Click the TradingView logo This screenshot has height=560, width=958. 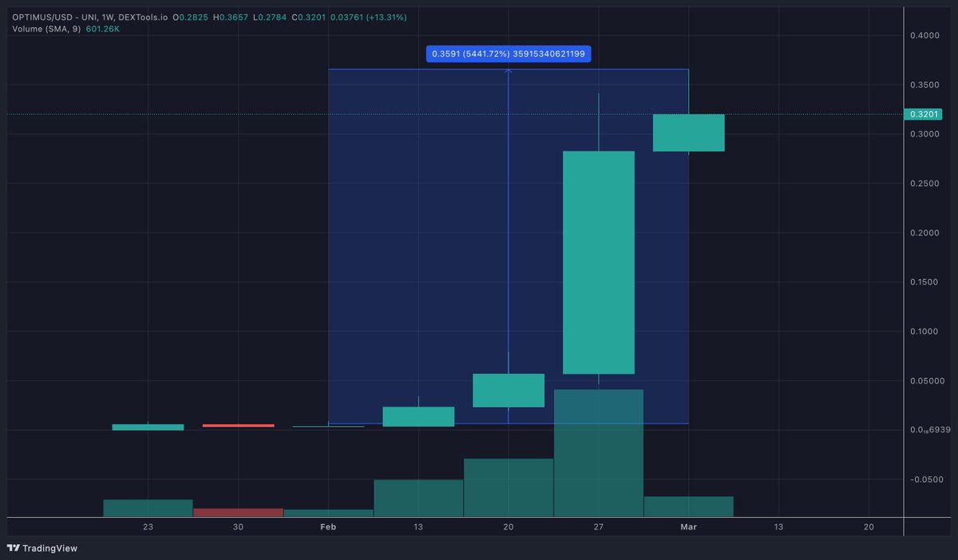pos(42,549)
